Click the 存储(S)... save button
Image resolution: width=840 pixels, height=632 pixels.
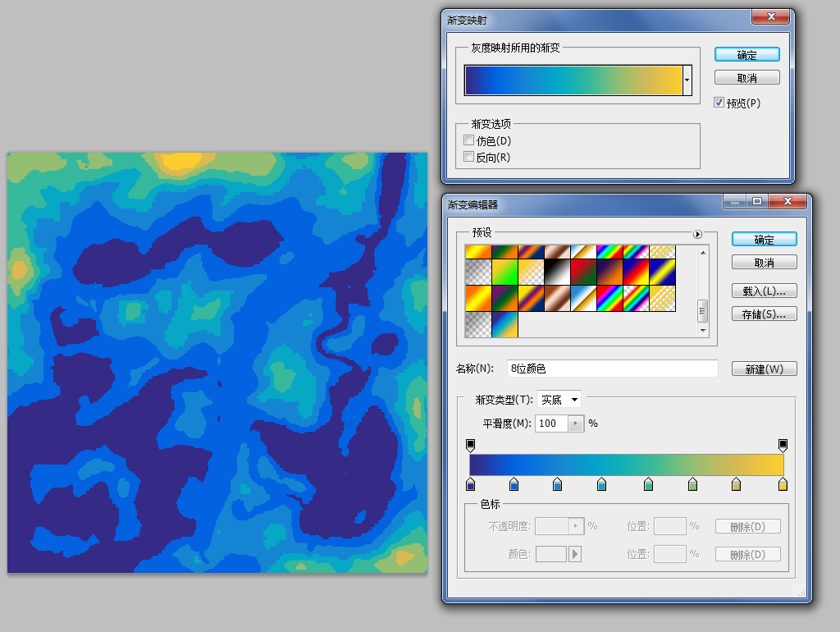pyautogui.click(x=764, y=314)
